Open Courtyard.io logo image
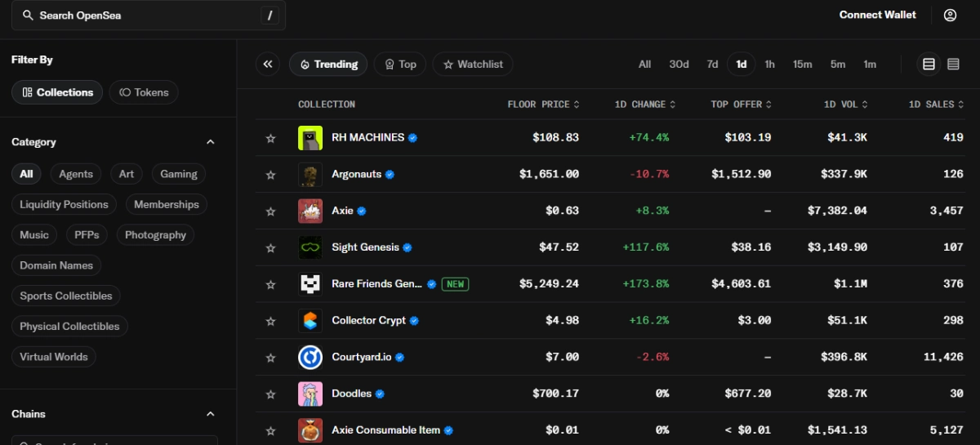 310,357
